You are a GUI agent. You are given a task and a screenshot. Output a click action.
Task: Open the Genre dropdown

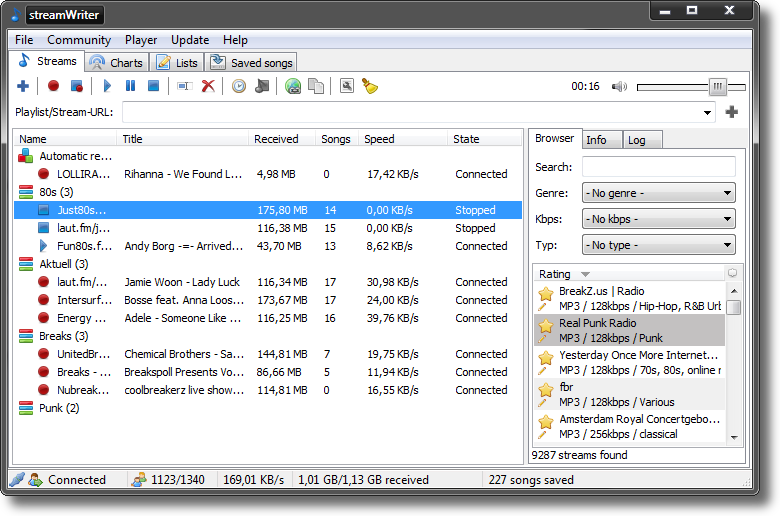point(659,193)
